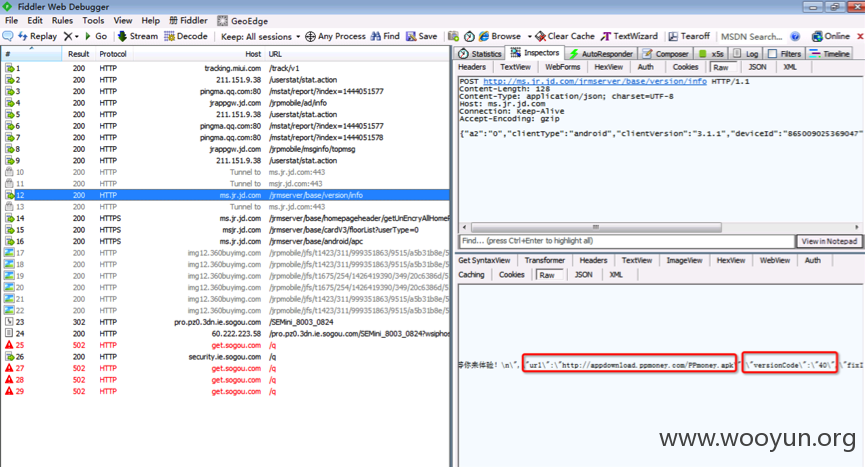Toggle Stream mode
This screenshot has width=865, height=467.
[138, 36]
